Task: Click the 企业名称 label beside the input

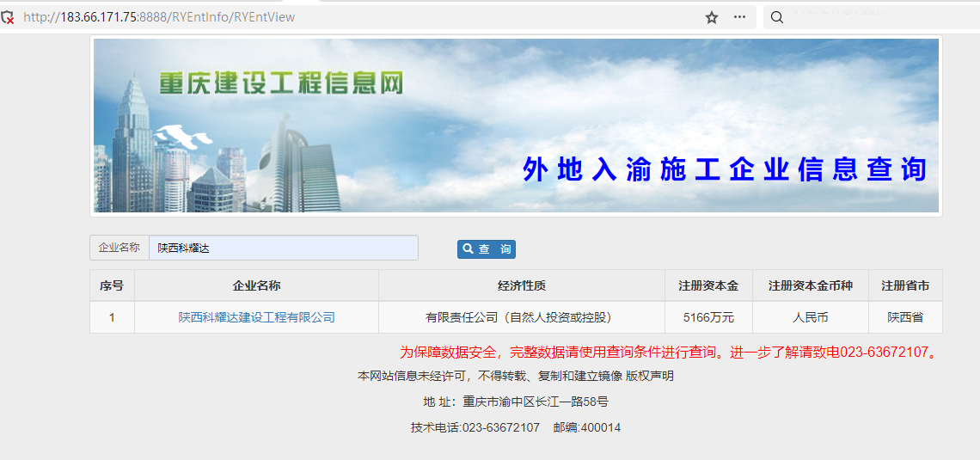Action: point(119,248)
